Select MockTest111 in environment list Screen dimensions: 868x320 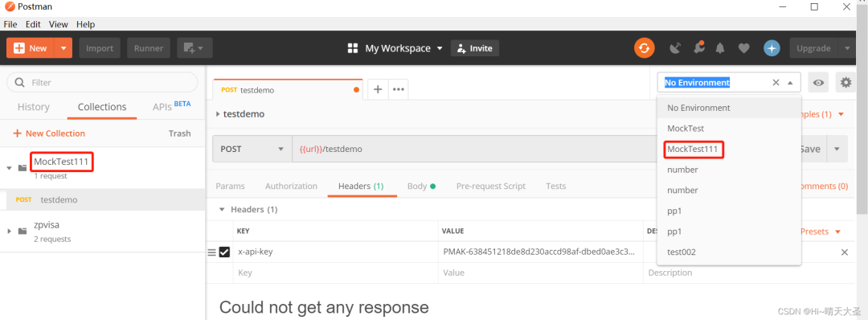(728, 149)
